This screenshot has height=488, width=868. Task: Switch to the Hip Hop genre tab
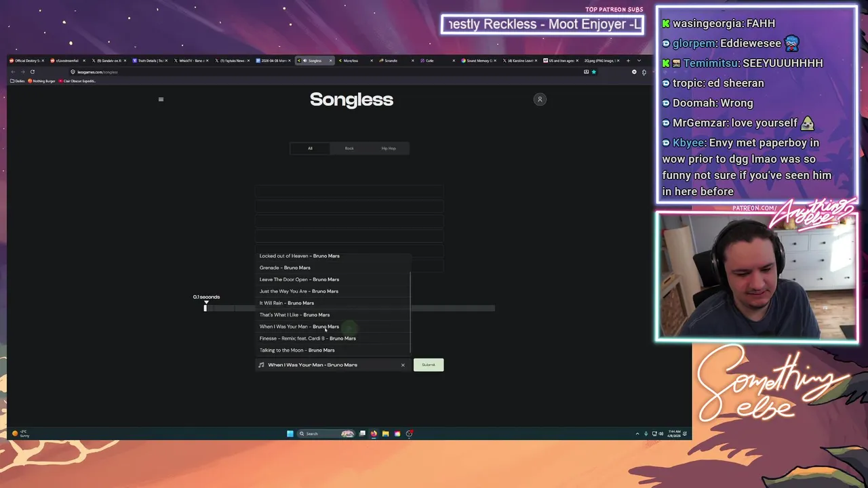pos(389,148)
